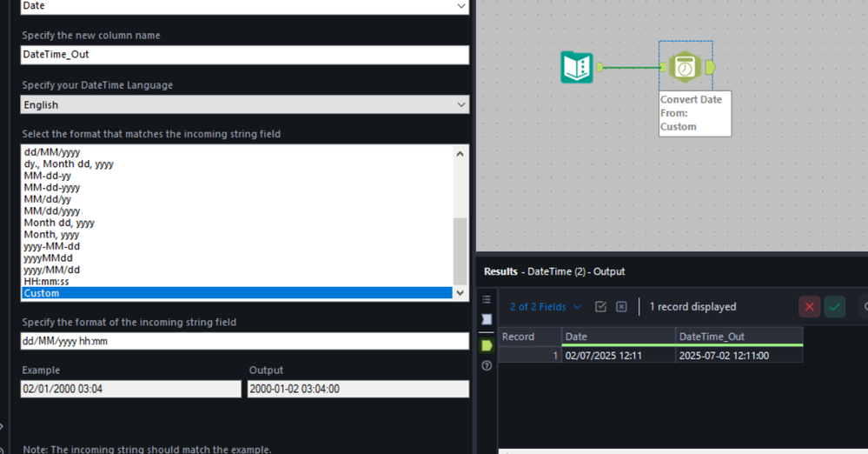
Task: Deselect all fields x icon in results
Action: (621, 306)
